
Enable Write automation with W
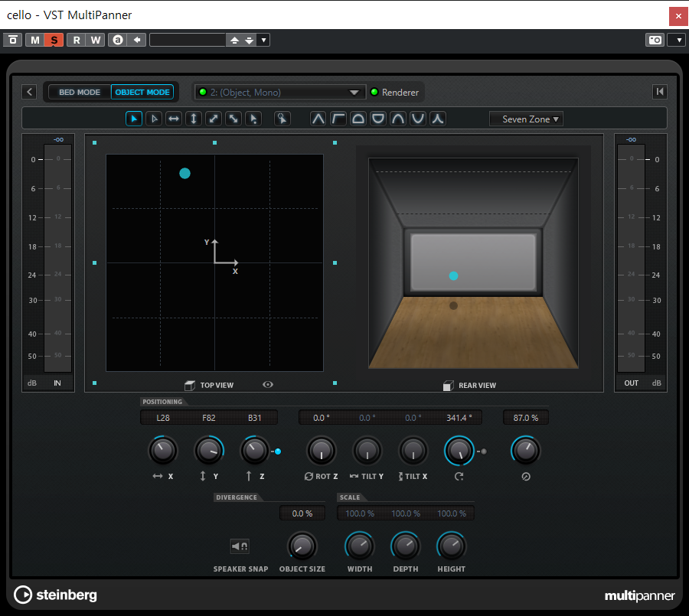[x=96, y=40]
